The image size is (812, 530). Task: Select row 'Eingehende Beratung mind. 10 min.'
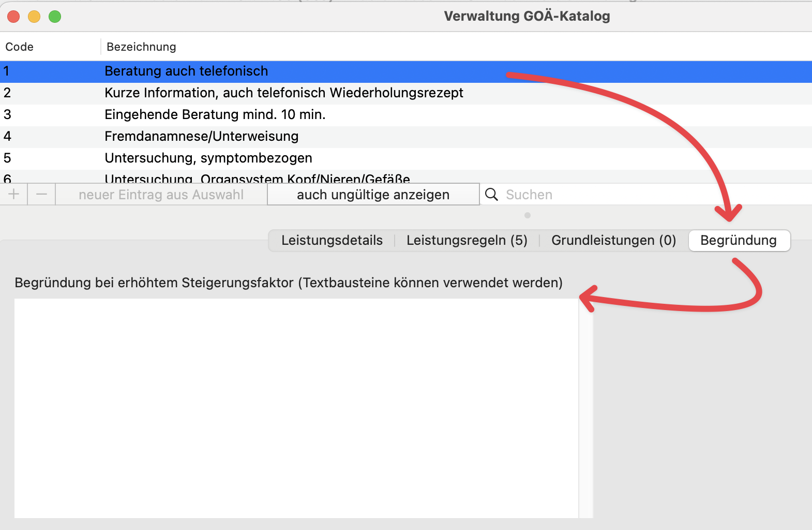406,115
